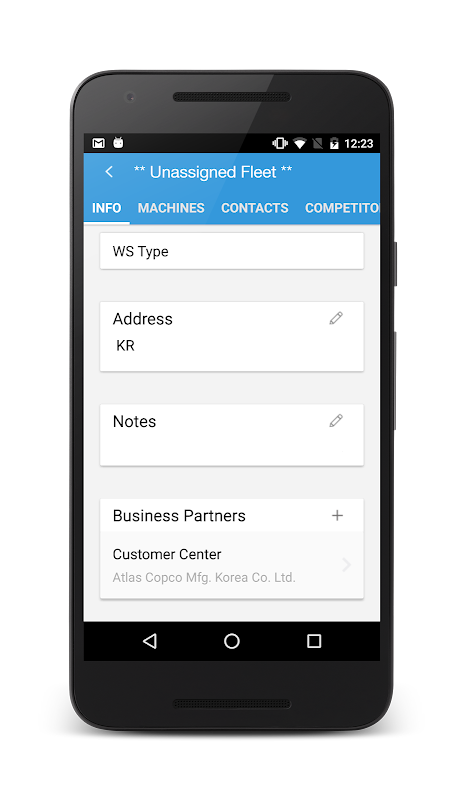Screen dimensions: 466x800
Task: Tap the Wi-Fi status icon
Action: tap(300, 143)
